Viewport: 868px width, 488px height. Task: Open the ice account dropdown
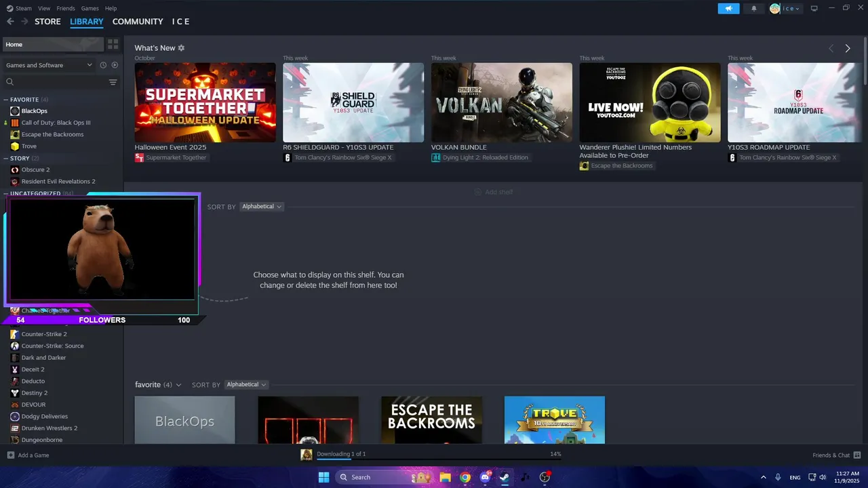[x=786, y=9]
